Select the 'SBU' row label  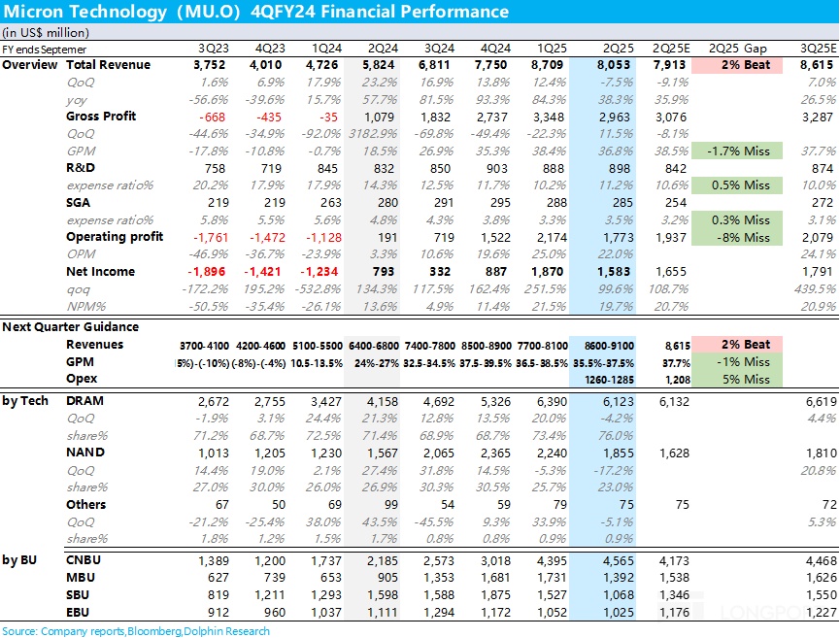[x=78, y=594]
